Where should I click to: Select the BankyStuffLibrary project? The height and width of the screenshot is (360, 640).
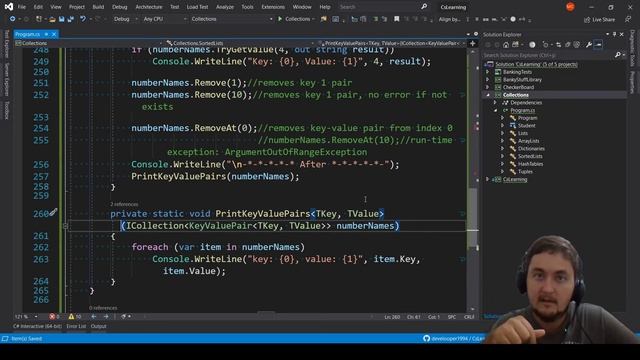coord(522,80)
